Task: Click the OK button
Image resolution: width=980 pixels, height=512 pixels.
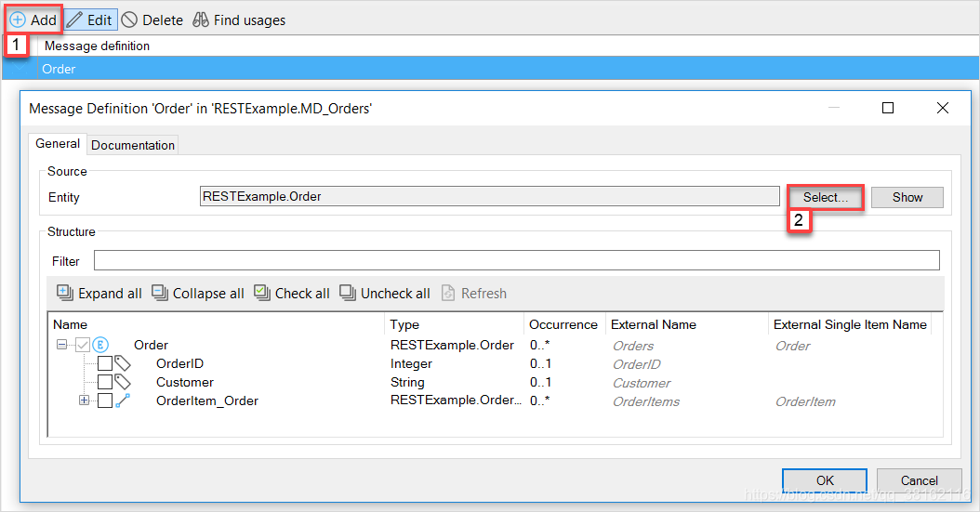Action: [x=825, y=480]
